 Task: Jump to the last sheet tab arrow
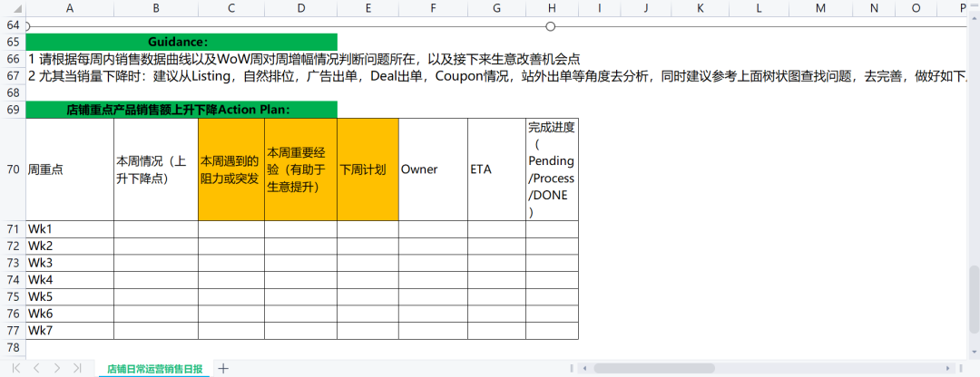pyautogui.click(x=78, y=368)
